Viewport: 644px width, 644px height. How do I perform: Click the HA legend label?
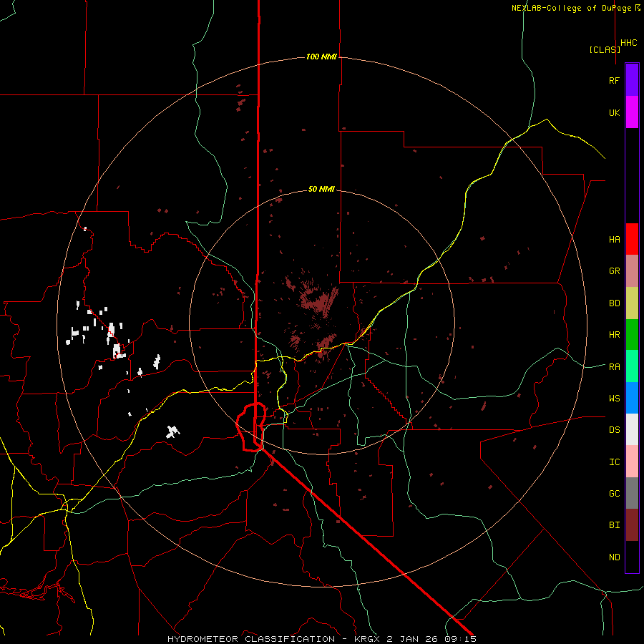(x=614, y=239)
